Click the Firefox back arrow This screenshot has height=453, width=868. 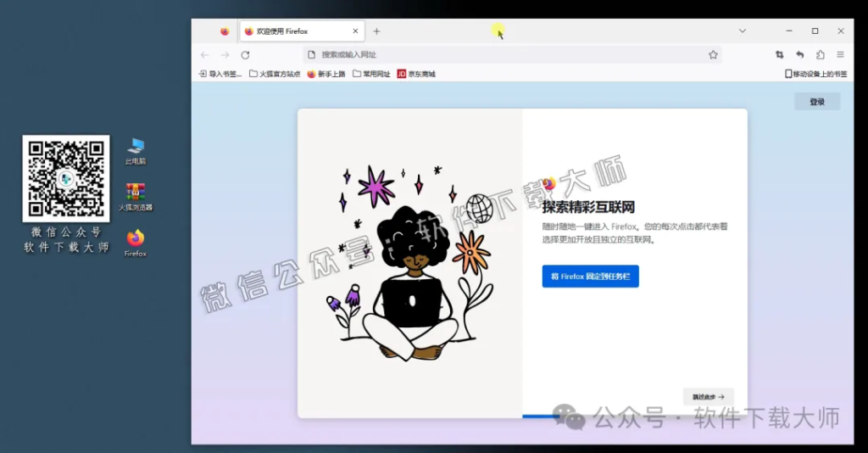point(205,55)
